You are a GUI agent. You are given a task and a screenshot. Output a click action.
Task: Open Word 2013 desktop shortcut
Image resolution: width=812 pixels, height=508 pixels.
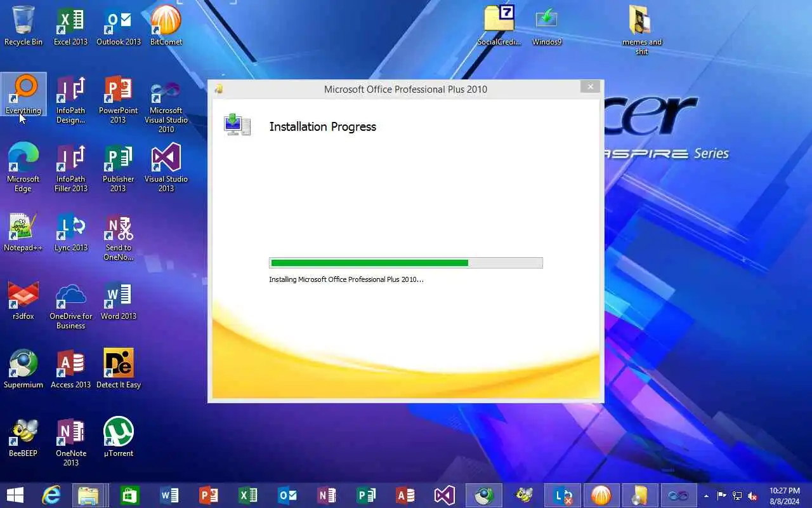[119, 300]
